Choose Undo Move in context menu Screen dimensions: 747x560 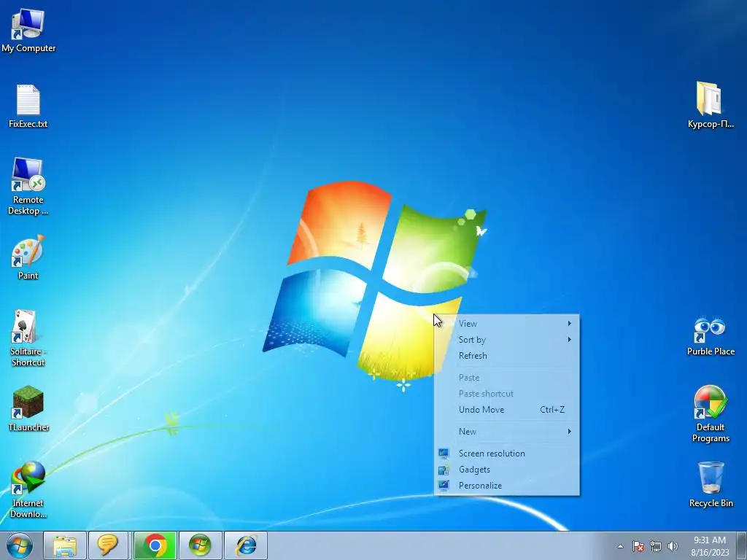507,410
